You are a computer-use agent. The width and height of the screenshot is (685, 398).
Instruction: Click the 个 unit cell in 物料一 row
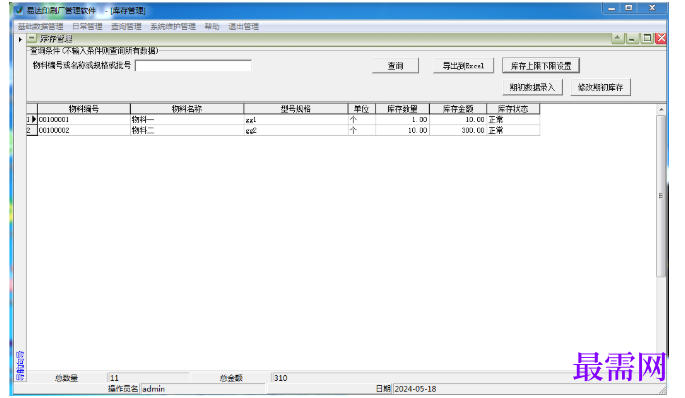click(x=362, y=119)
